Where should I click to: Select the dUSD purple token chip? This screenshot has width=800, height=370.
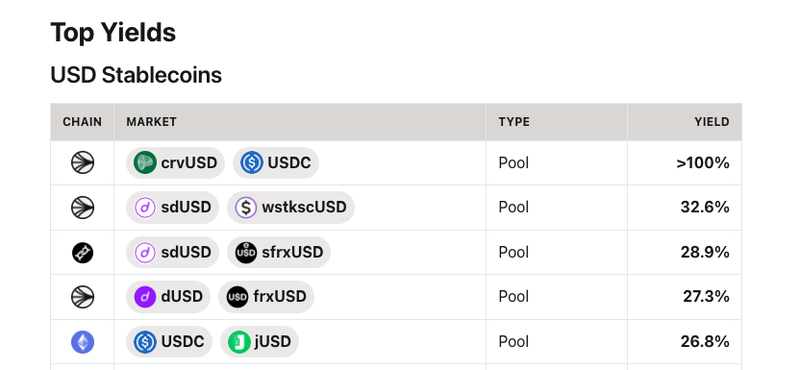[168, 297]
